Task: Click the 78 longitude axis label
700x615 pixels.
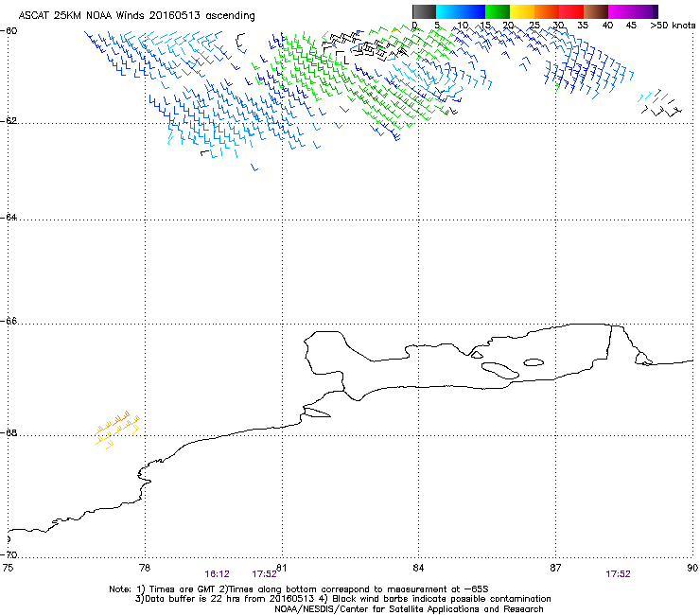Action: 145,568
